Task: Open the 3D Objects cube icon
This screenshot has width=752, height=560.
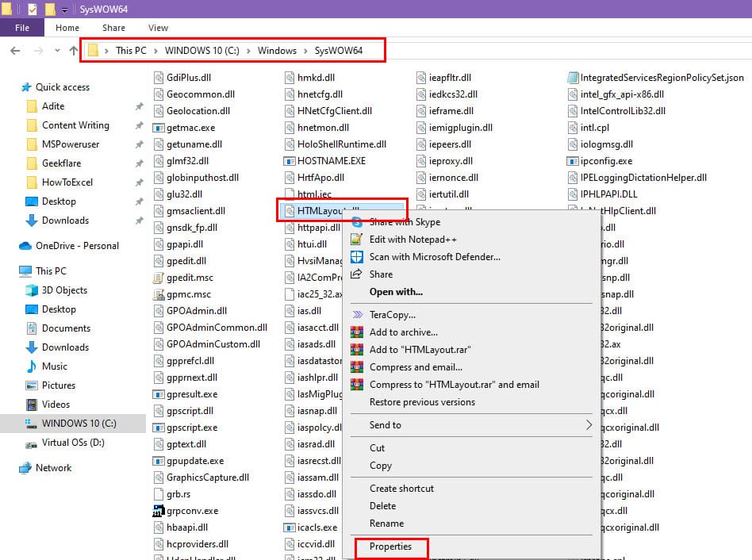Action: click(x=32, y=290)
